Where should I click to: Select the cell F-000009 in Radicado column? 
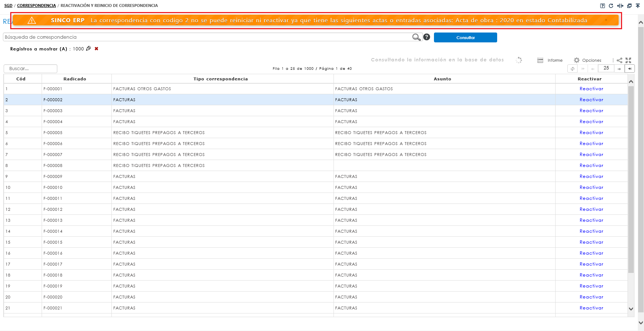(76, 176)
